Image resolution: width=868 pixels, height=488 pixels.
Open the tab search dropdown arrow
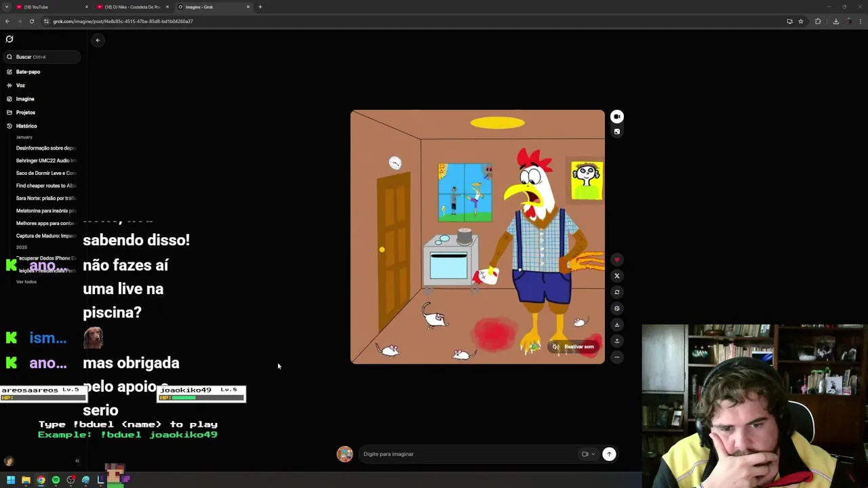point(6,7)
